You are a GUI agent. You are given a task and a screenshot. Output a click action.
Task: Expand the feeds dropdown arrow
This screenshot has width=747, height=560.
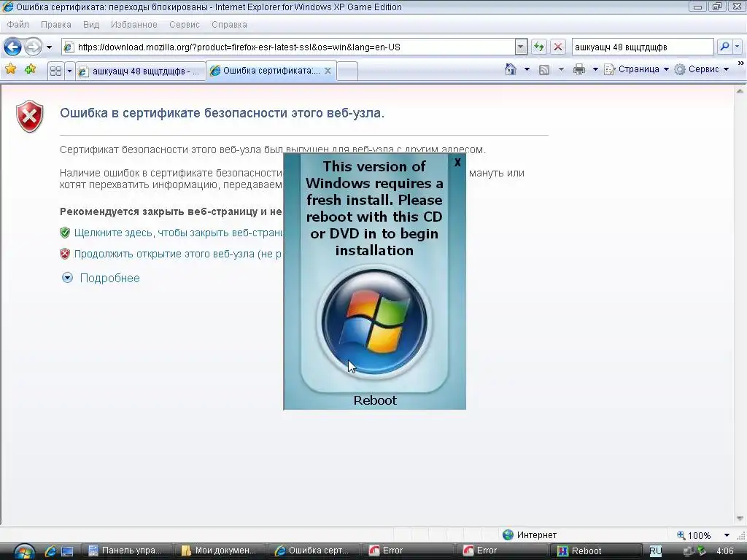[561, 69]
